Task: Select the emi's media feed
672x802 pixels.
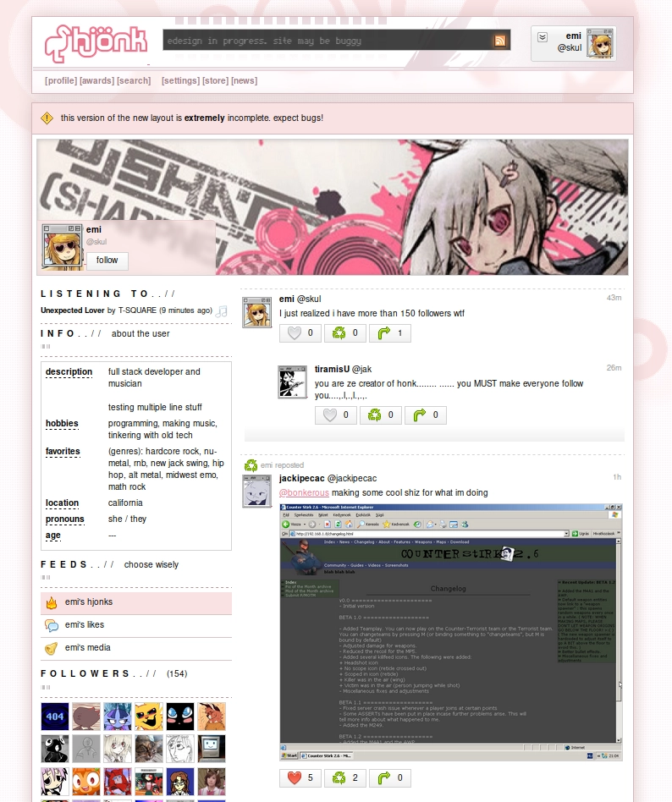Action: [136, 648]
